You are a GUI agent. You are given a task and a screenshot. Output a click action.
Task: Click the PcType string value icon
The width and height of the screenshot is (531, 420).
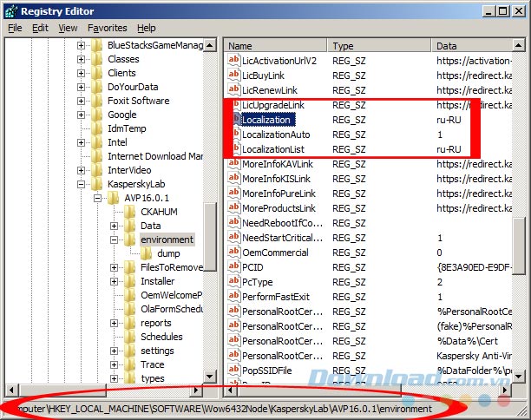[233, 281]
